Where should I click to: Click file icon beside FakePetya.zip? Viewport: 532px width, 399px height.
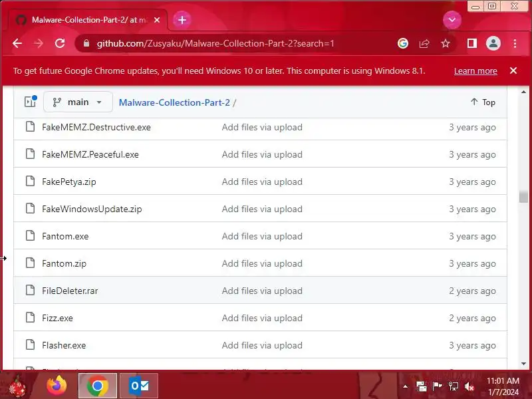coord(30,181)
